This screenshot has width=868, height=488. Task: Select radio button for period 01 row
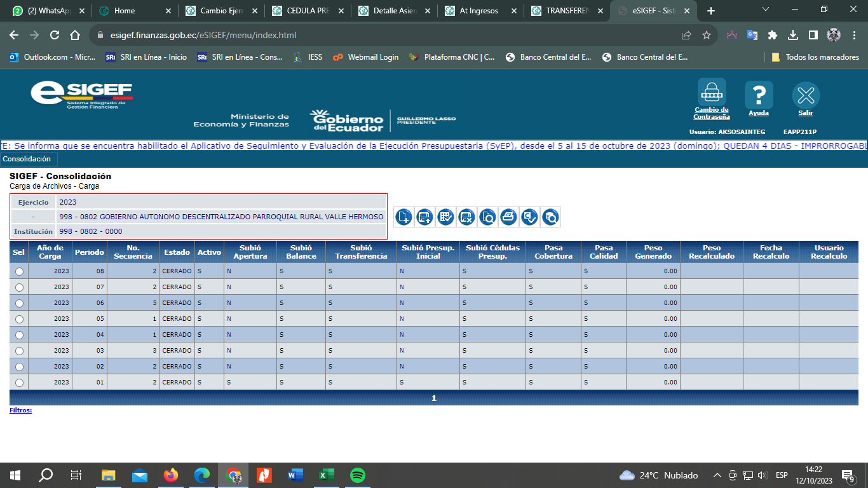[19, 383]
